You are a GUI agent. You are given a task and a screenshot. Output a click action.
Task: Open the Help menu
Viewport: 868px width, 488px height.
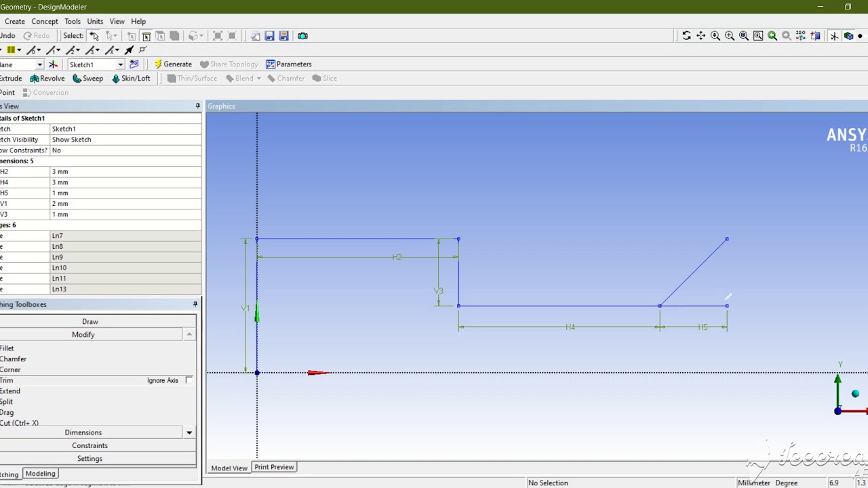(138, 22)
